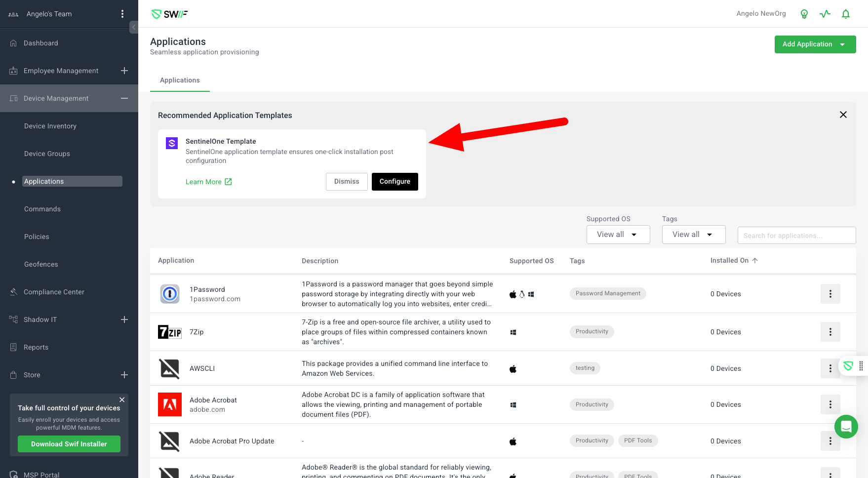Screen dimensions: 868x478
Task: Open Angelo's Team kebab menu
Action: (122, 14)
